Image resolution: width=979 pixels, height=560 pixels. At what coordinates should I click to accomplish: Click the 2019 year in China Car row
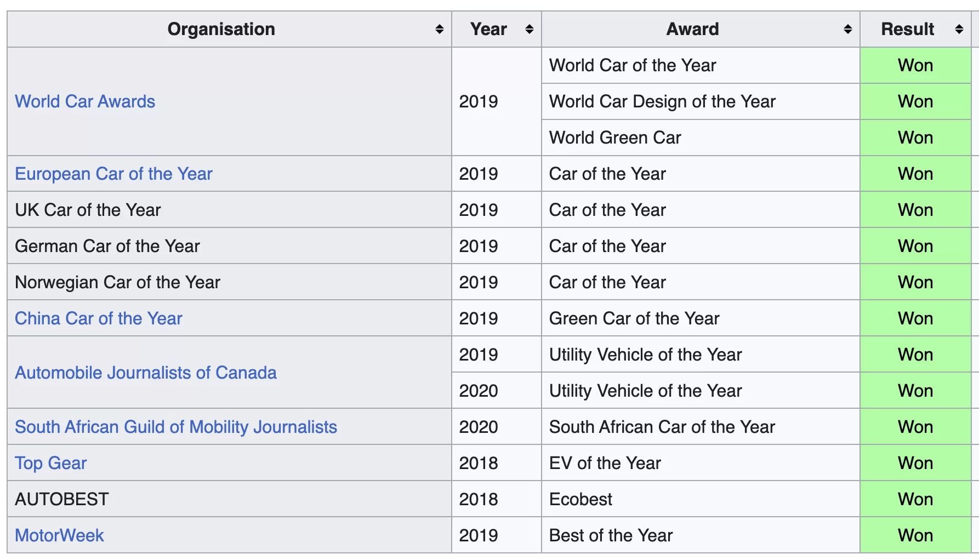497,318
